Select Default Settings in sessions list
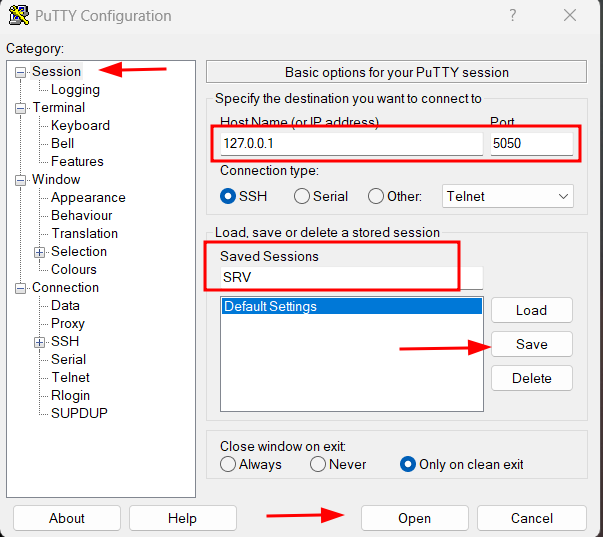The image size is (603, 537). pyautogui.click(x=351, y=307)
